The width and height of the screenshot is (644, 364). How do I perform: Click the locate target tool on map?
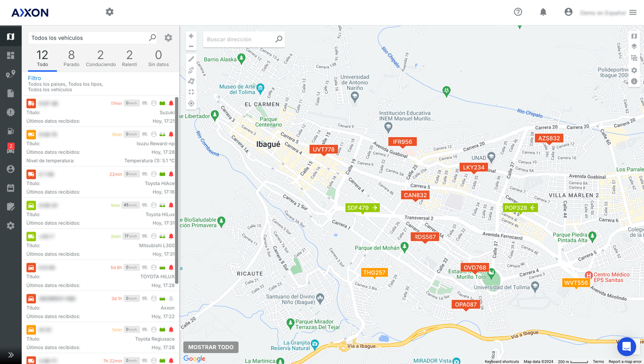(191, 103)
